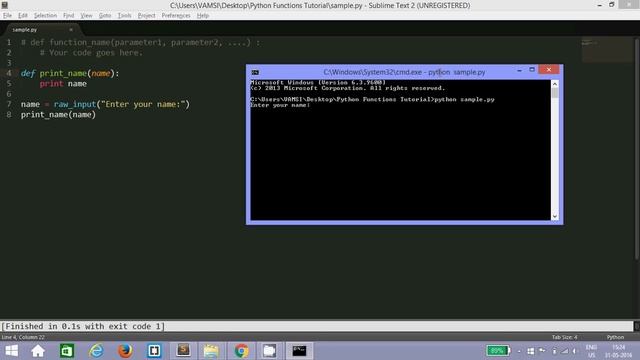Open the Project menu
This screenshot has height=360, width=640.
147,16
